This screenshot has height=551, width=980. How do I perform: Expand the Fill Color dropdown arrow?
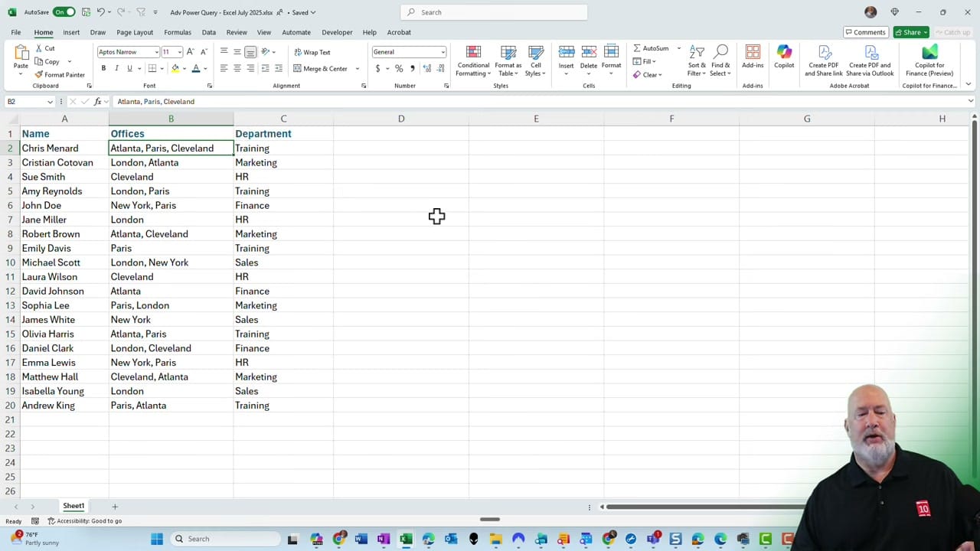[184, 68]
